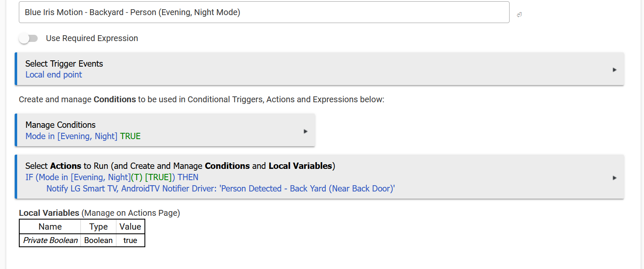Screen dimensions: 644x269
Task: Click the "true" value cell
Action: click(130, 241)
